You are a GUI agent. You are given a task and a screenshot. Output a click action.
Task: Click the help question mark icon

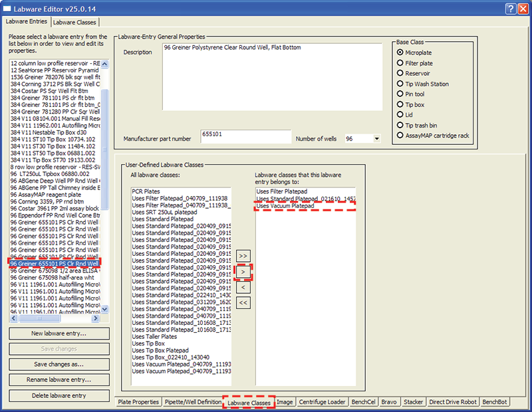(509, 8)
